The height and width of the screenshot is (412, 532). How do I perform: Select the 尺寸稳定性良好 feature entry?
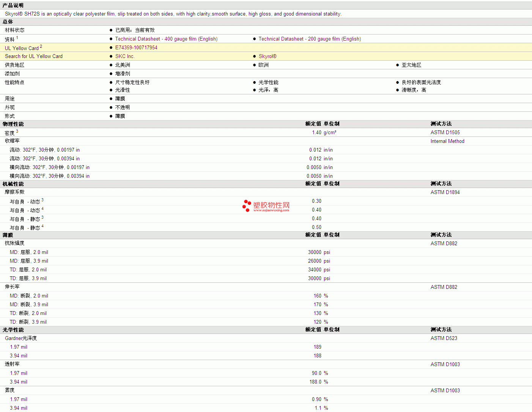[132, 83]
